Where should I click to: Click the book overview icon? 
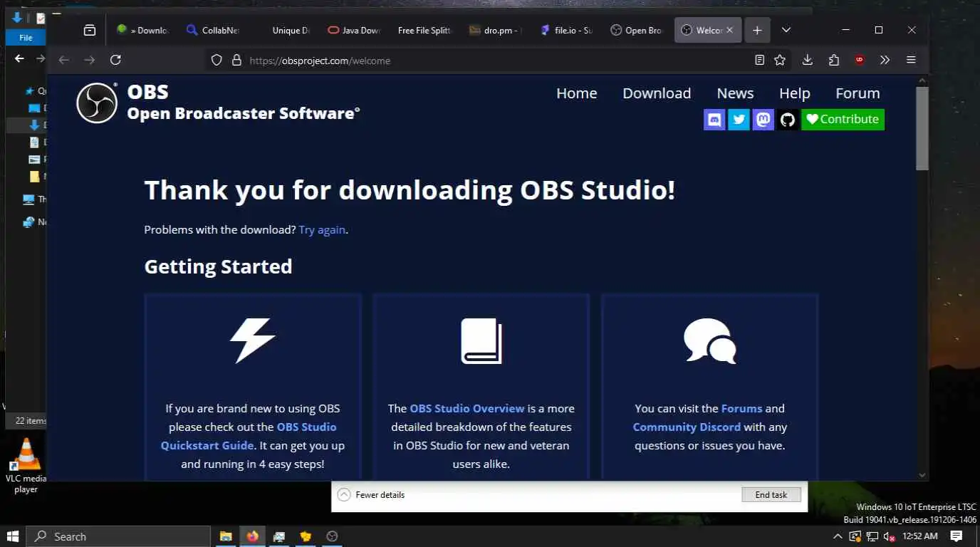[481, 341]
